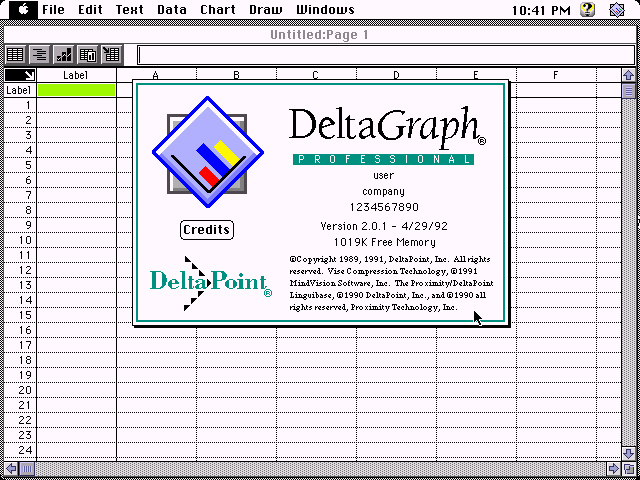Click the Balloon Help question mark icon
This screenshot has height=480, width=640.
[x=587, y=10]
